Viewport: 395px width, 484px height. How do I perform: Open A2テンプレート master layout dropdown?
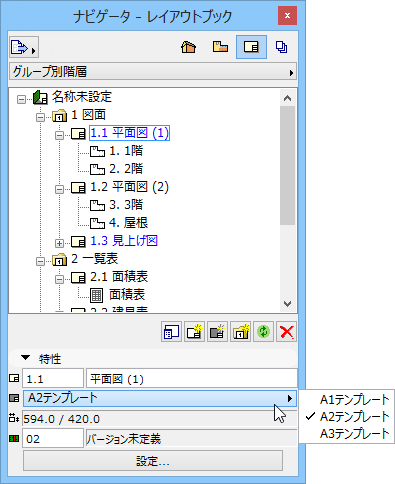[x=160, y=398]
